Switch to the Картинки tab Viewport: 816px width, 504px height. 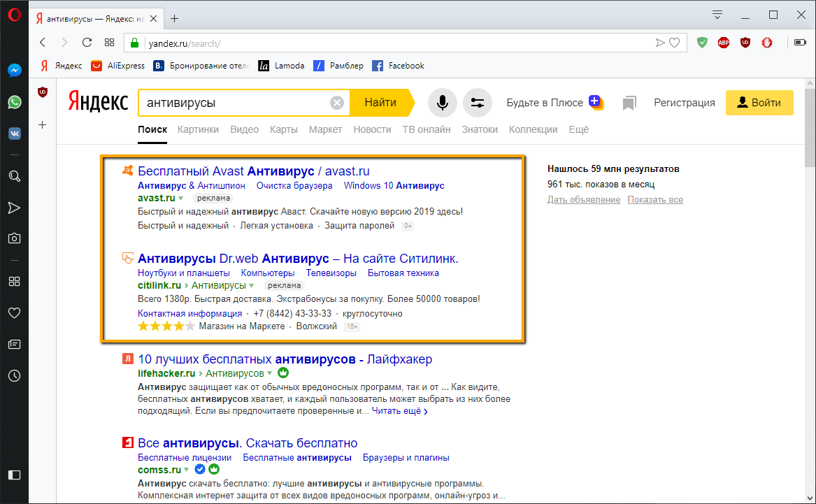click(x=198, y=129)
